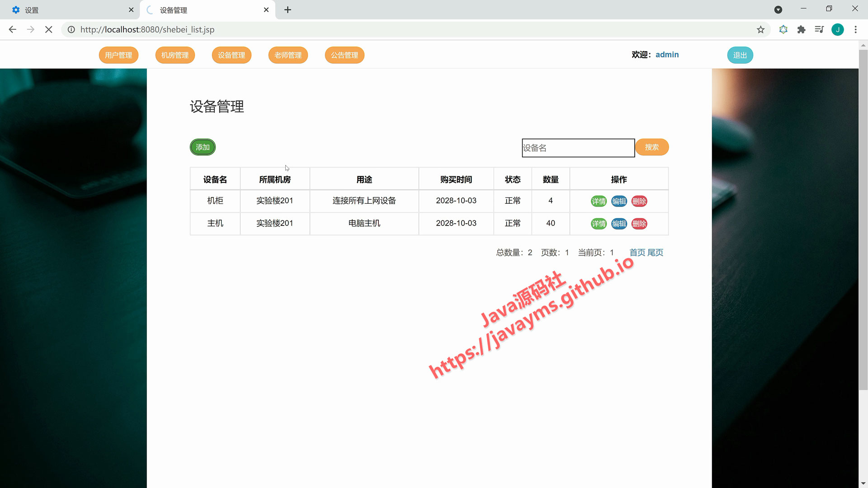
Task: Minimize the browser window
Action: [803, 9]
